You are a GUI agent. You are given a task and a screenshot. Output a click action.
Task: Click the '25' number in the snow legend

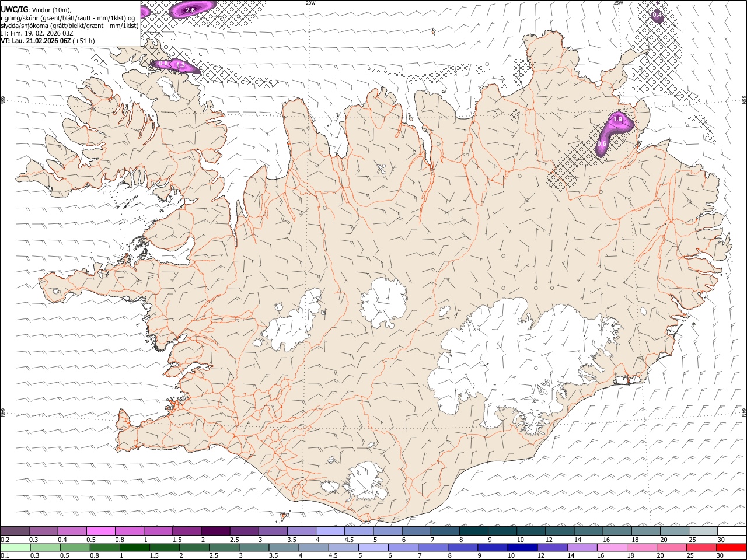point(692,540)
